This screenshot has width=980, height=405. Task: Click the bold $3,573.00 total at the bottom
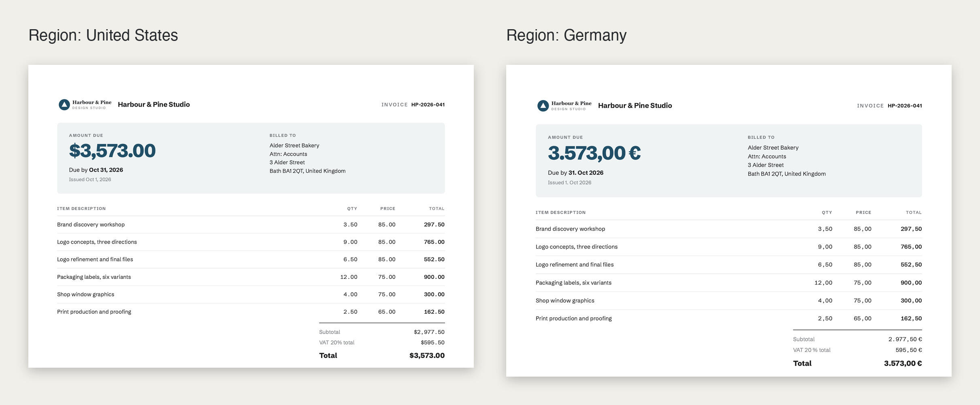point(427,356)
